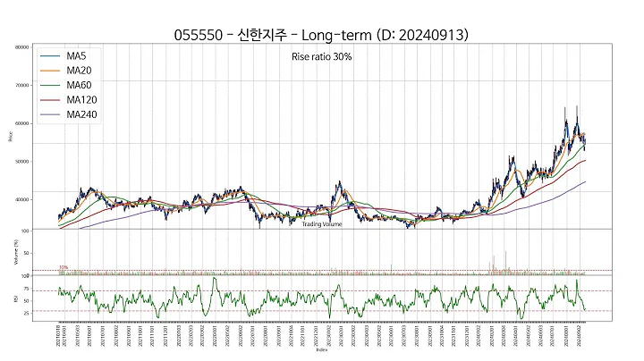644x361 pixels.
Task: Click the 40000 price axis tick
Action: (22, 200)
